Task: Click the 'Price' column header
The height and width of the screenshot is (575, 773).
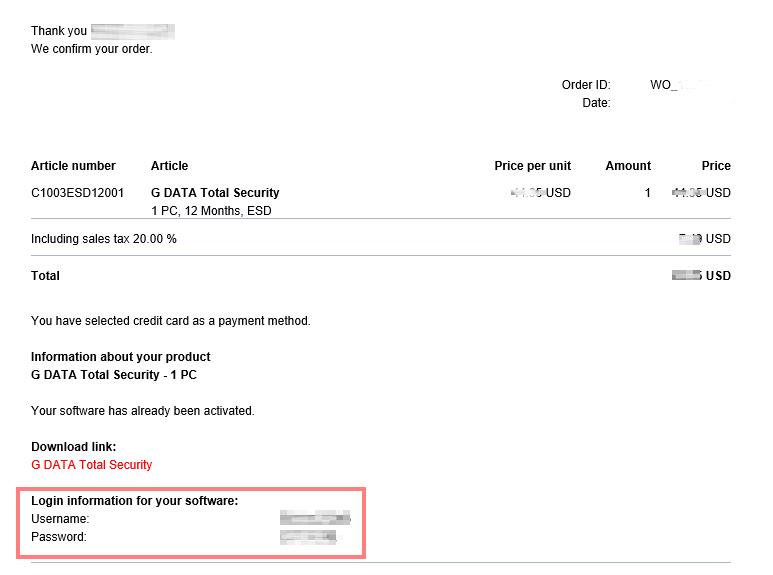Action: 716,166
